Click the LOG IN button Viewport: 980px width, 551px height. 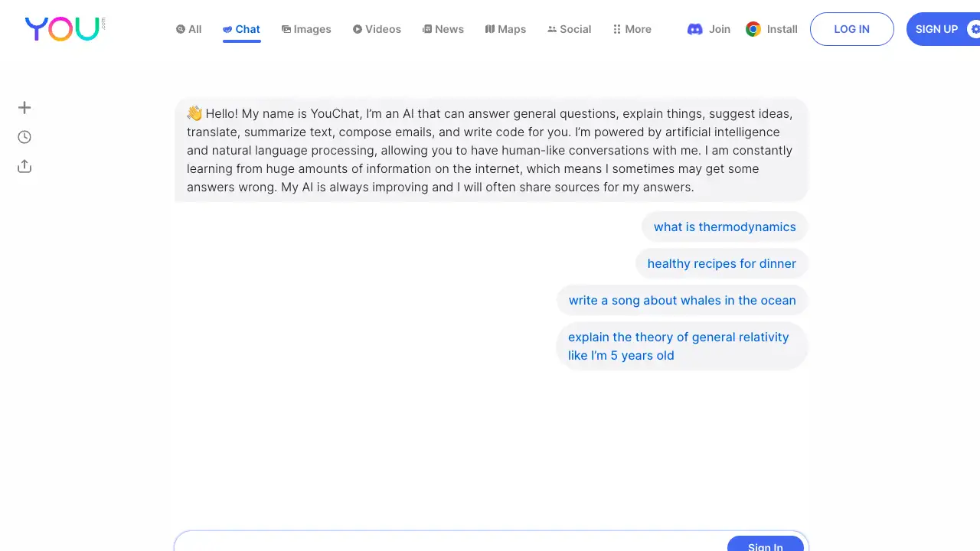(x=851, y=29)
